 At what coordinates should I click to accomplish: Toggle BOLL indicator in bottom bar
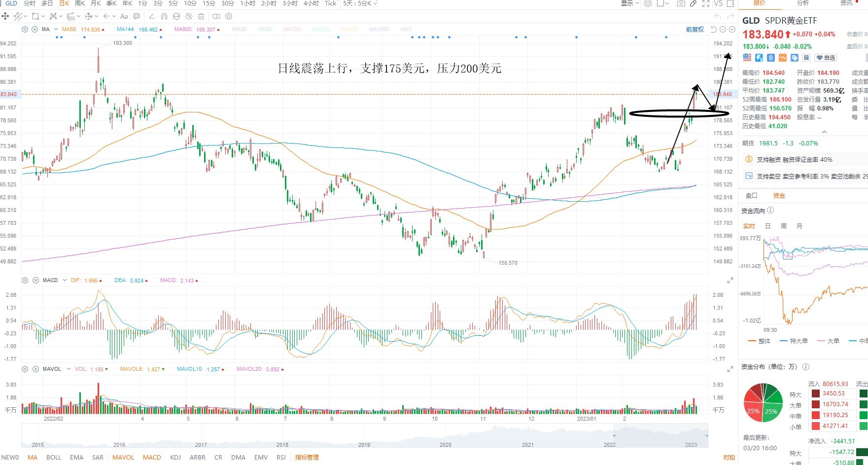(x=54, y=457)
